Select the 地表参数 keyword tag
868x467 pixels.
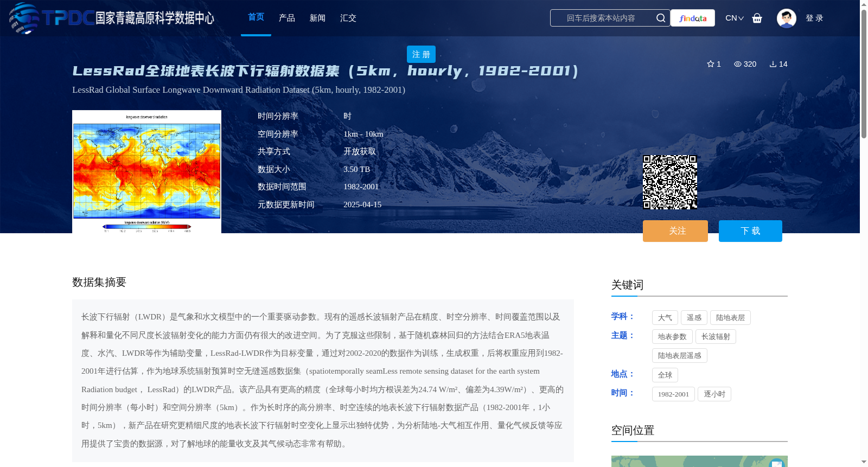tap(672, 337)
